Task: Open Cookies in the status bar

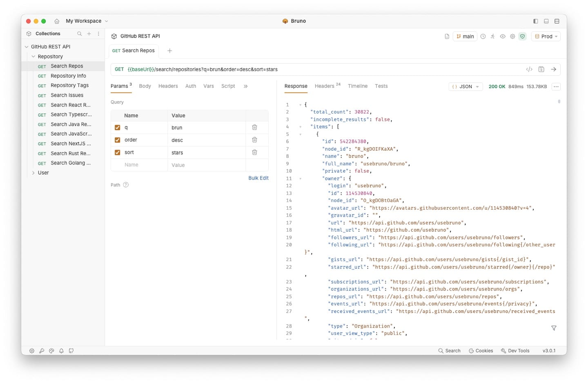Action: tap(481, 351)
